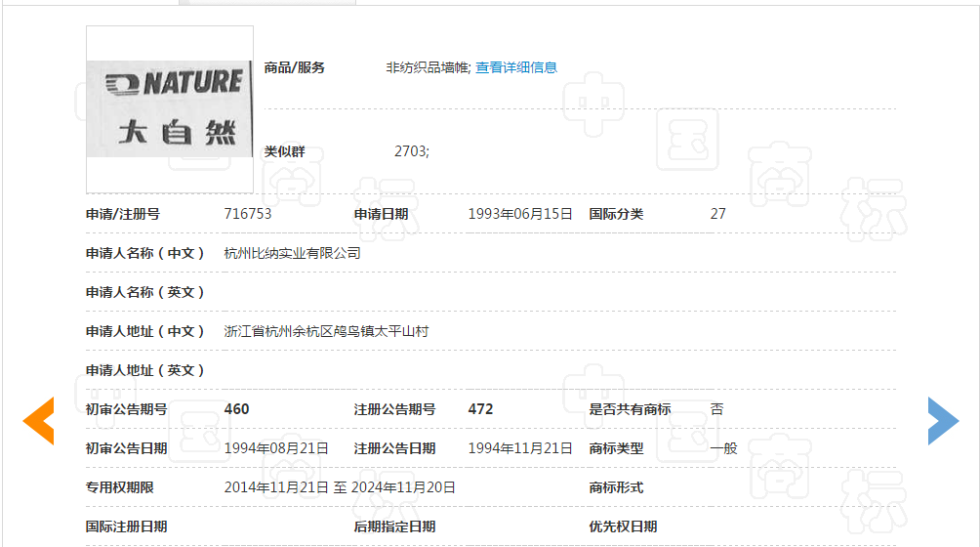Click the 初审公告期号 label
Image resolution: width=980 pixels, height=547 pixels.
tap(126, 409)
